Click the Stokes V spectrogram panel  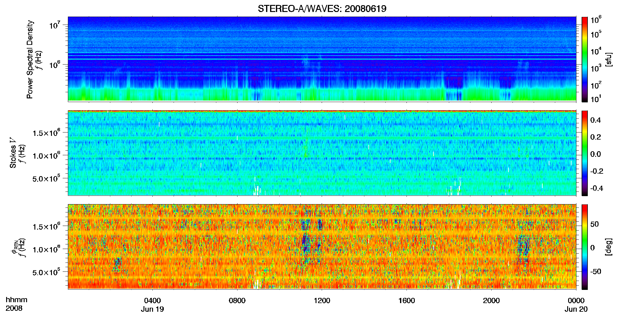(x=322, y=153)
